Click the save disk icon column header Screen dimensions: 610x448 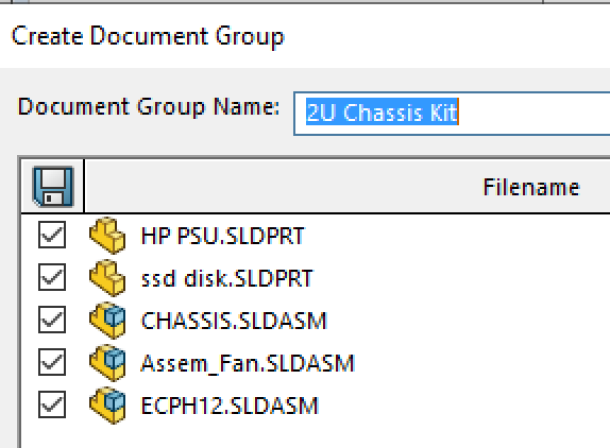pyautogui.click(x=51, y=186)
